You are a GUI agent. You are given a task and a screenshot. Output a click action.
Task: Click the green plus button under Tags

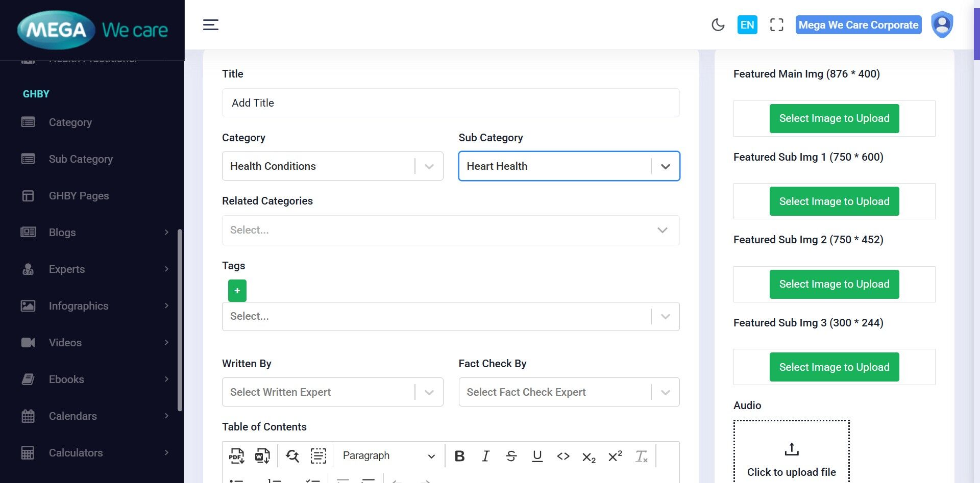pos(237,291)
